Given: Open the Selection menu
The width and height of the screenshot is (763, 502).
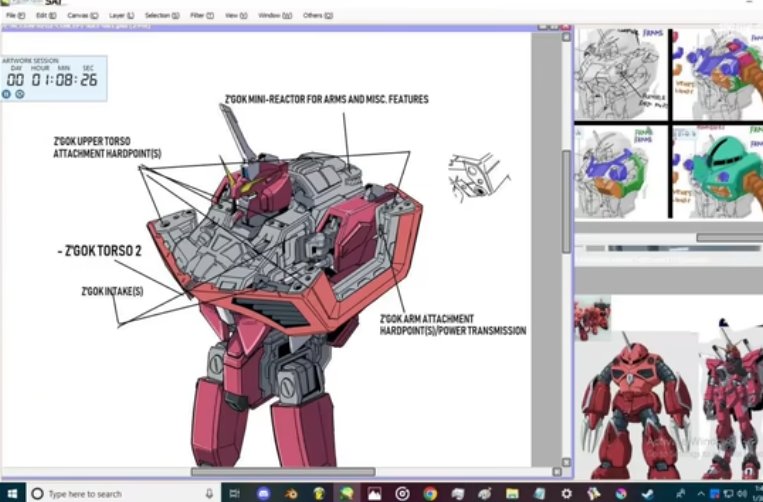Looking at the screenshot, I should (x=162, y=16).
